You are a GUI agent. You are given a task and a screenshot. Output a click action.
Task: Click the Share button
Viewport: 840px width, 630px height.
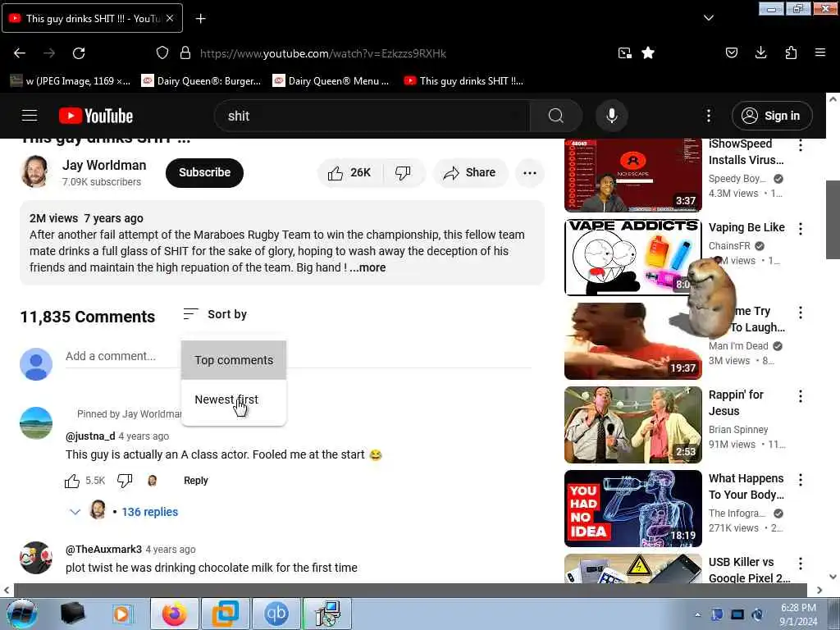(x=470, y=172)
